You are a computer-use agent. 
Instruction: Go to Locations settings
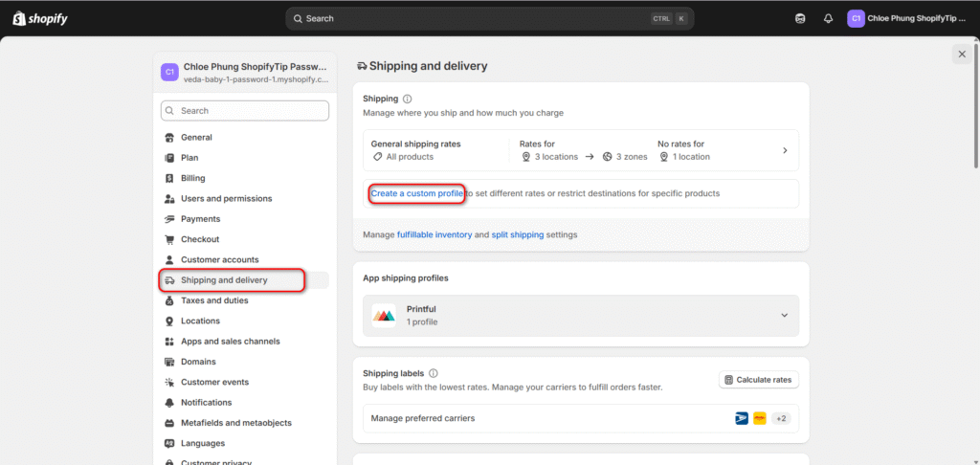245,321
